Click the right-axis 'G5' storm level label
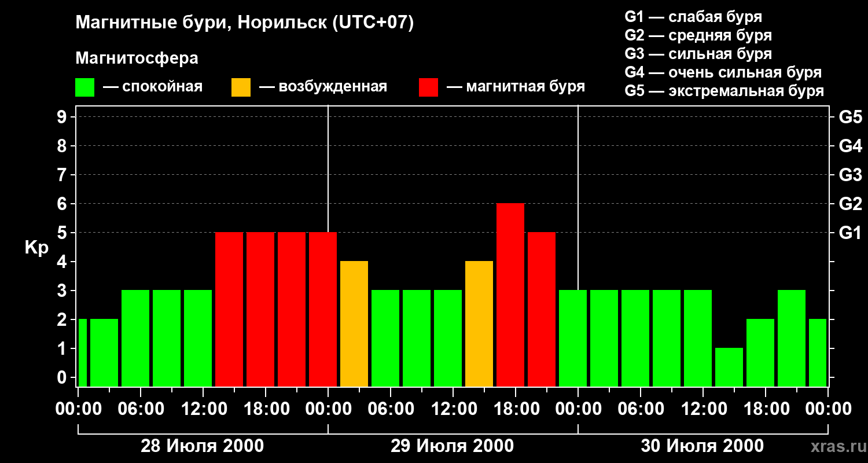 click(x=850, y=117)
